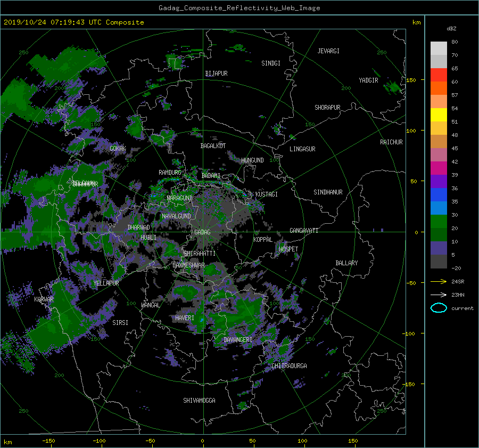Click the LAXMESHWAR city label
Viewport: 479px width, 448px height.
pos(188,265)
